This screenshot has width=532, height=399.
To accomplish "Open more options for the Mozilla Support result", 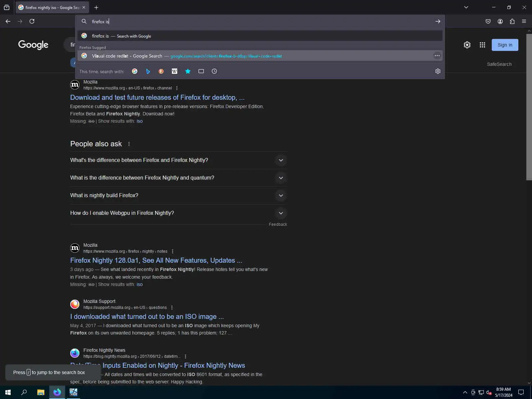I will [172, 308].
